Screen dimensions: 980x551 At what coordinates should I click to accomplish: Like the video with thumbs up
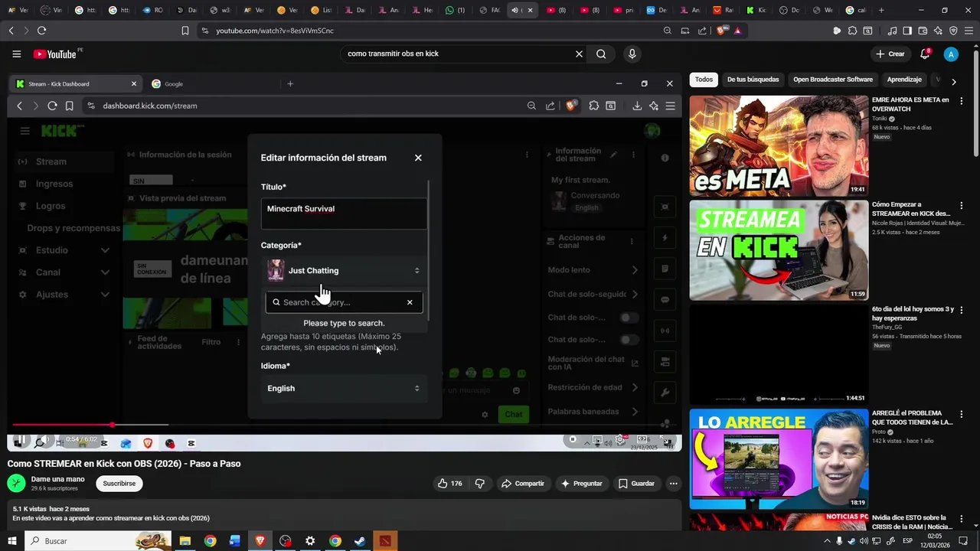click(450, 484)
